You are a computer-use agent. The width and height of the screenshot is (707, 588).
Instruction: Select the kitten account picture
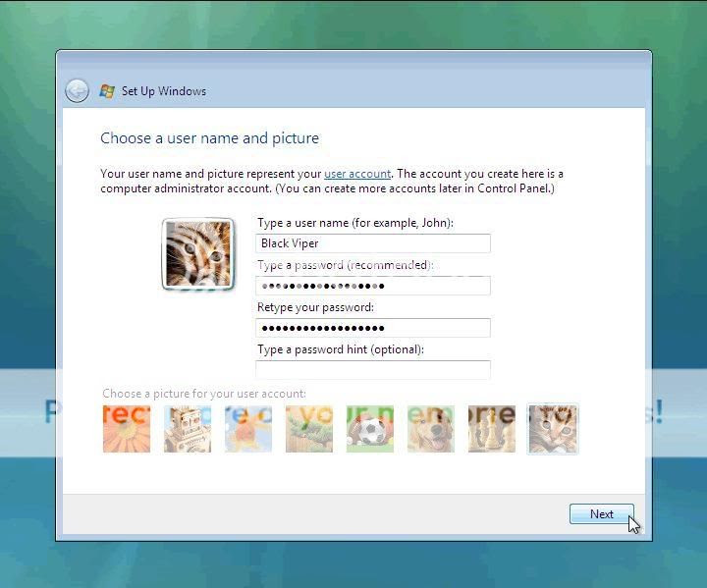point(552,429)
